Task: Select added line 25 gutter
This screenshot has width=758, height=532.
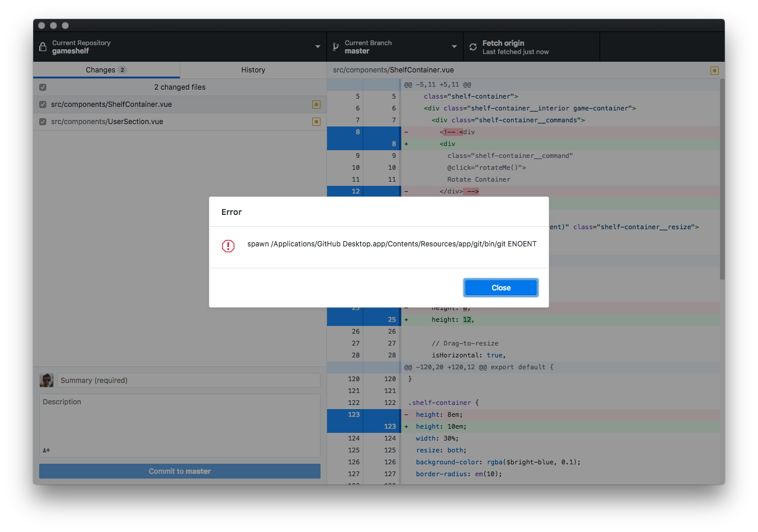Action: coord(382,319)
